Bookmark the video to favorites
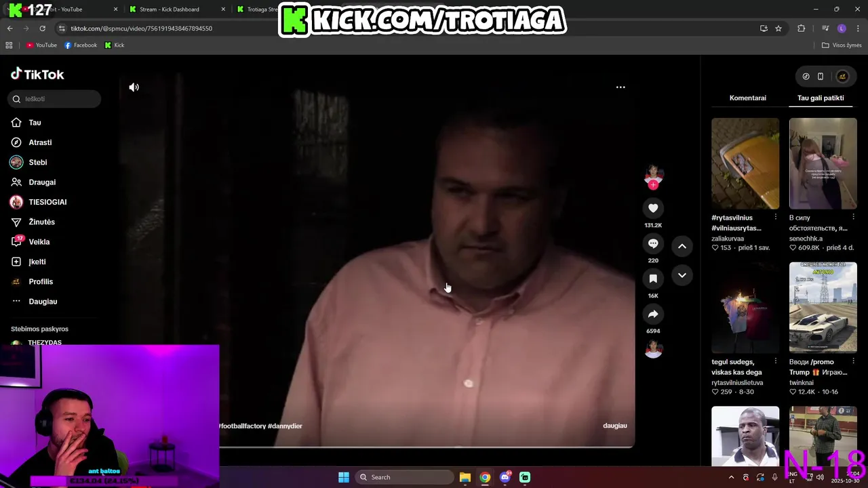The width and height of the screenshot is (868, 488). (x=653, y=279)
